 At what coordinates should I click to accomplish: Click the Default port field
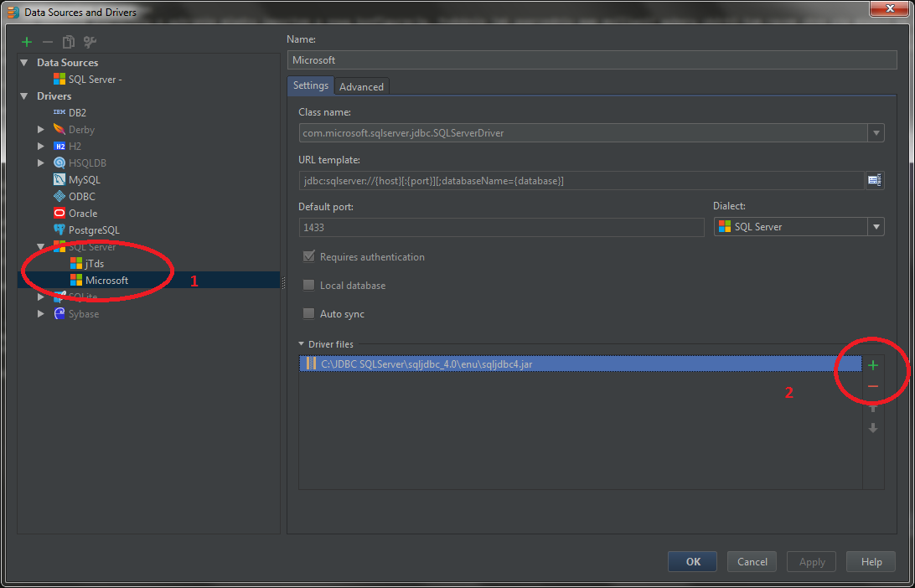click(501, 227)
